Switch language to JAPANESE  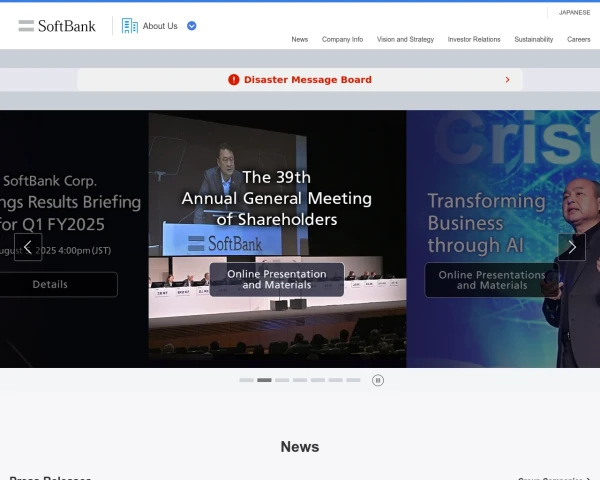(x=574, y=13)
